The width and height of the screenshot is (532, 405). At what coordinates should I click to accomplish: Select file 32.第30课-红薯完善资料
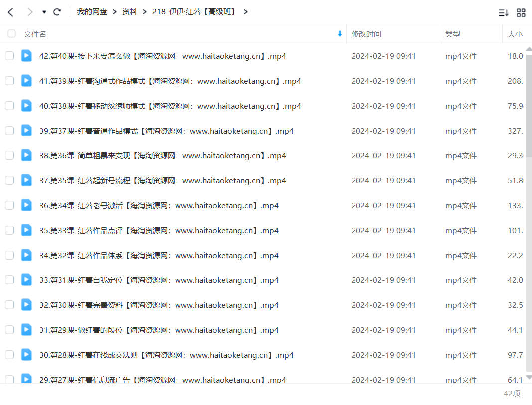tap(159, 305)
